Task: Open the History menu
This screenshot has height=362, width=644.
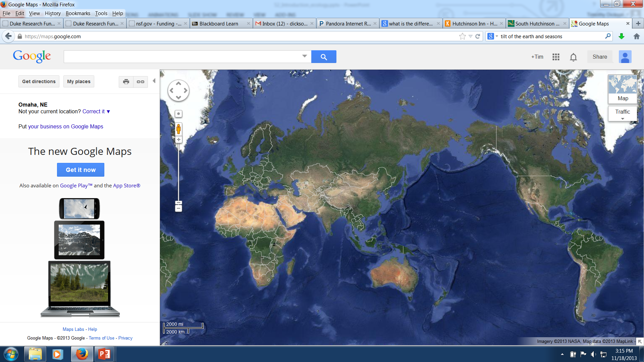Action: 53,13
